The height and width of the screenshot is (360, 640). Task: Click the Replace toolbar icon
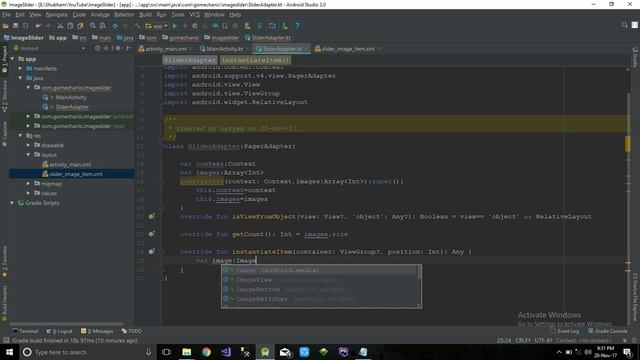point(103,26)
